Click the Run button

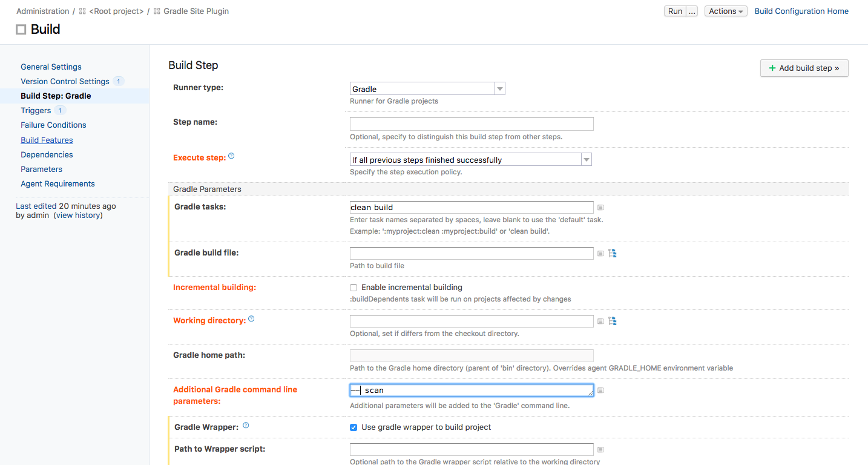(675, 12)
